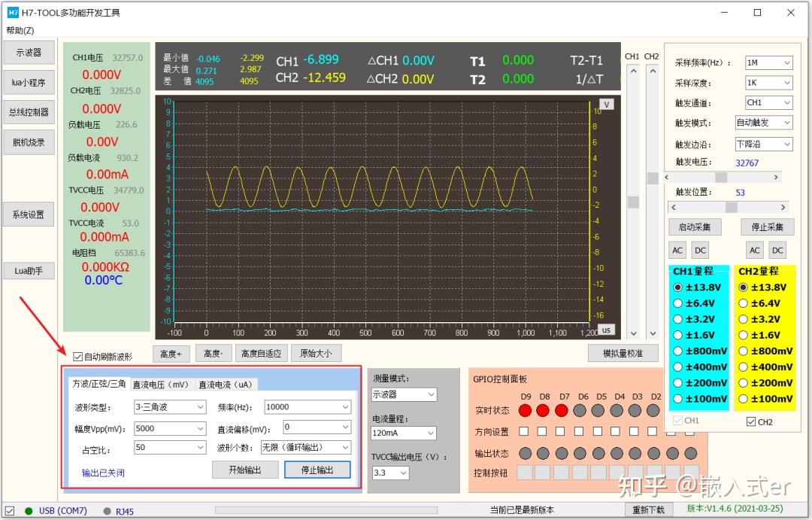Click the us time unit button below the chart

click(x=606, y=329)
